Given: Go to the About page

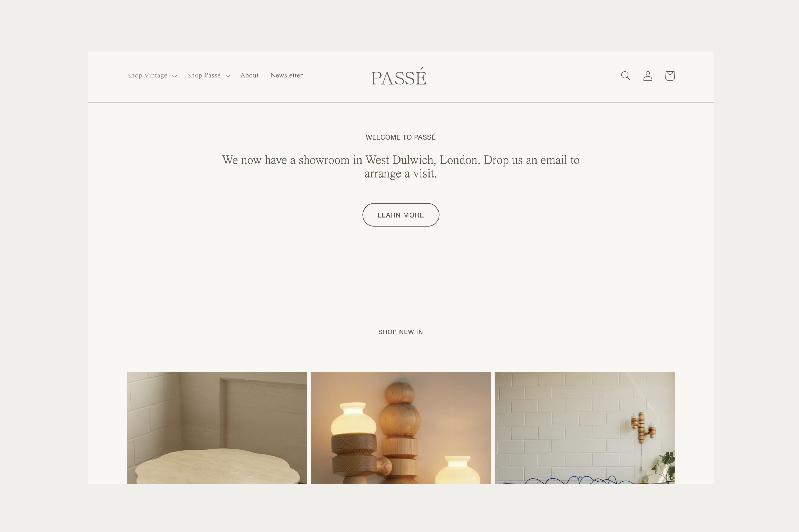Looking at the screenshot, I should click(249, 75).
